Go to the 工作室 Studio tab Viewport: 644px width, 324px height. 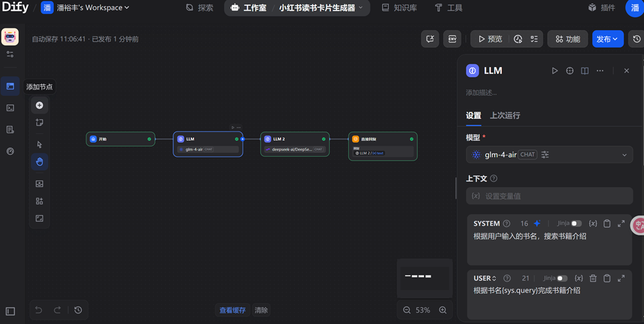(x=249, y=7)
